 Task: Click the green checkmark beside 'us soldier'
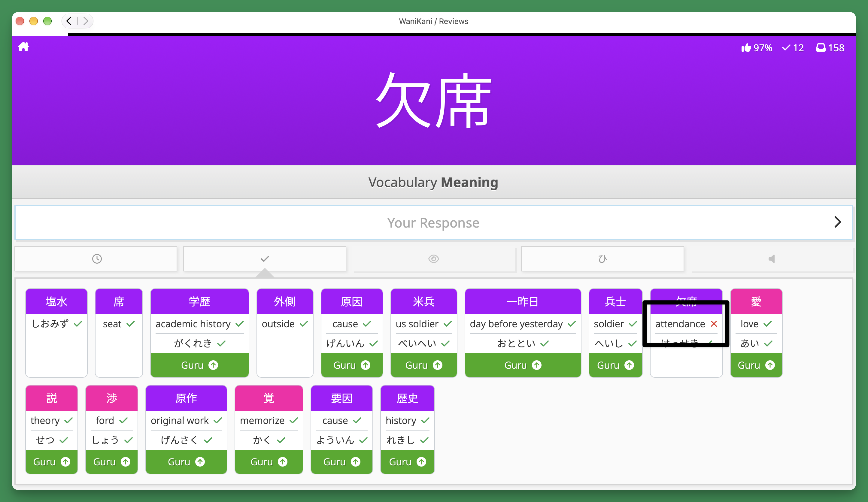[448, 324]
